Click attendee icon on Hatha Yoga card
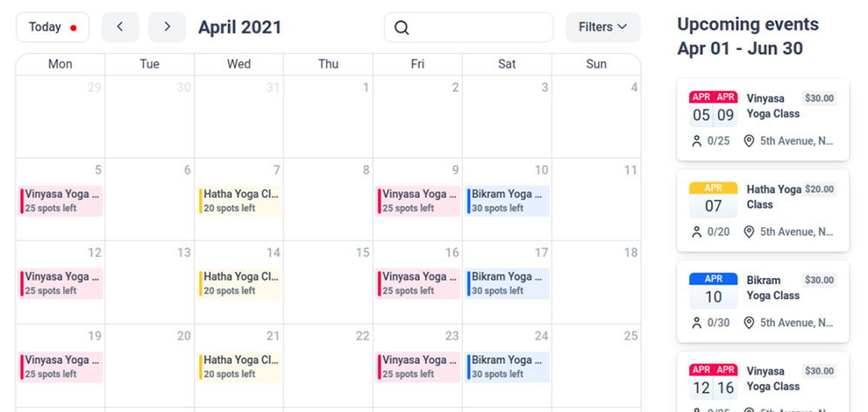The width and height of the screenshot is (868, 412). (x=696, y=232)
